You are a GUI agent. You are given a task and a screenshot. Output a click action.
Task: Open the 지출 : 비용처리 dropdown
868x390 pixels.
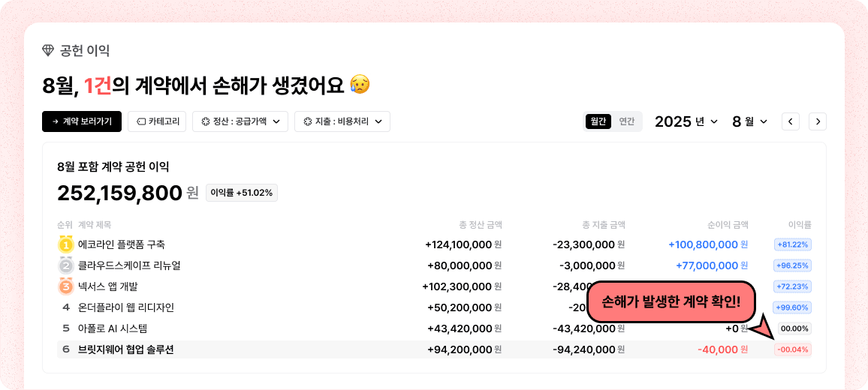click(342, 121)
